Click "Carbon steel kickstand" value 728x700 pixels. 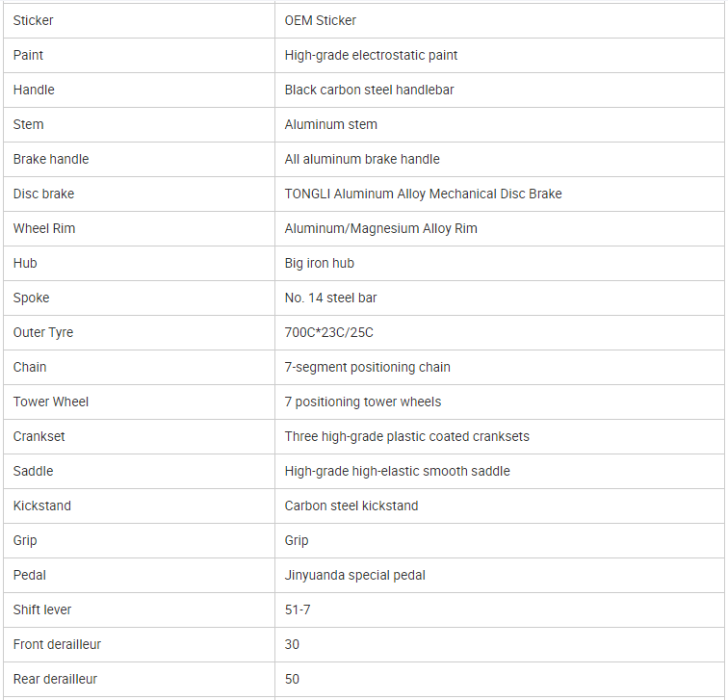[351, 506]
